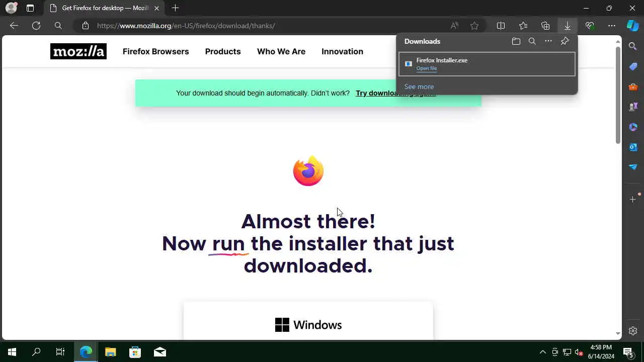
Task: Open Collections icon
Action: click(545, 26)
